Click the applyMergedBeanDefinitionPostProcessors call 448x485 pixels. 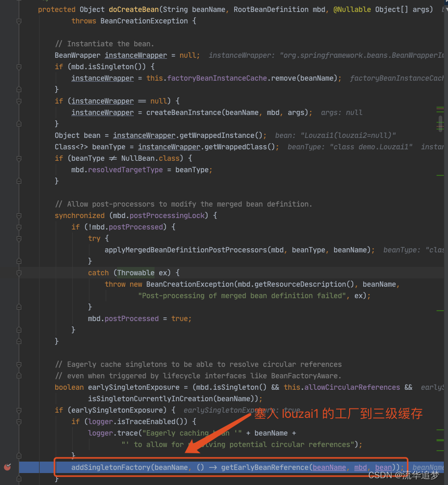[x=186, y=250]
